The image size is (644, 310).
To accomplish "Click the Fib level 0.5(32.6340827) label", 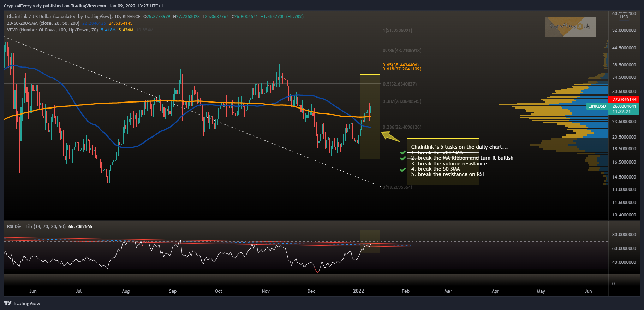I will coord(399,84).
